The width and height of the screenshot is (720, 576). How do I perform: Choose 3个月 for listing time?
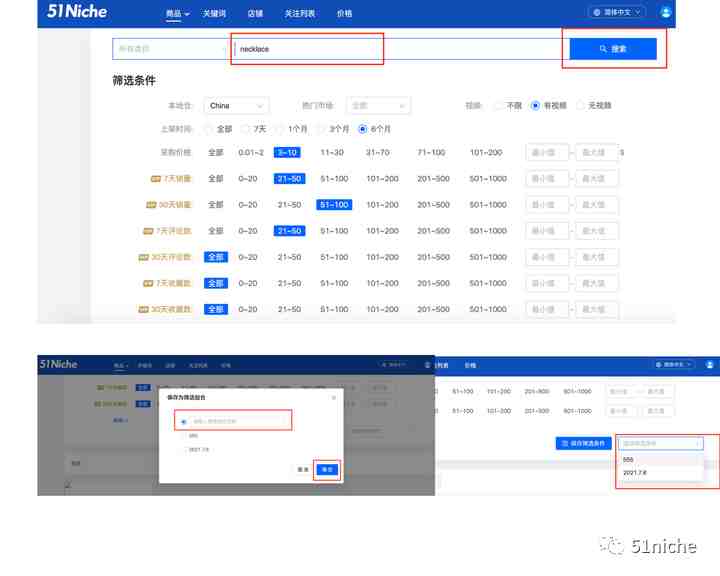pos(321,129)
